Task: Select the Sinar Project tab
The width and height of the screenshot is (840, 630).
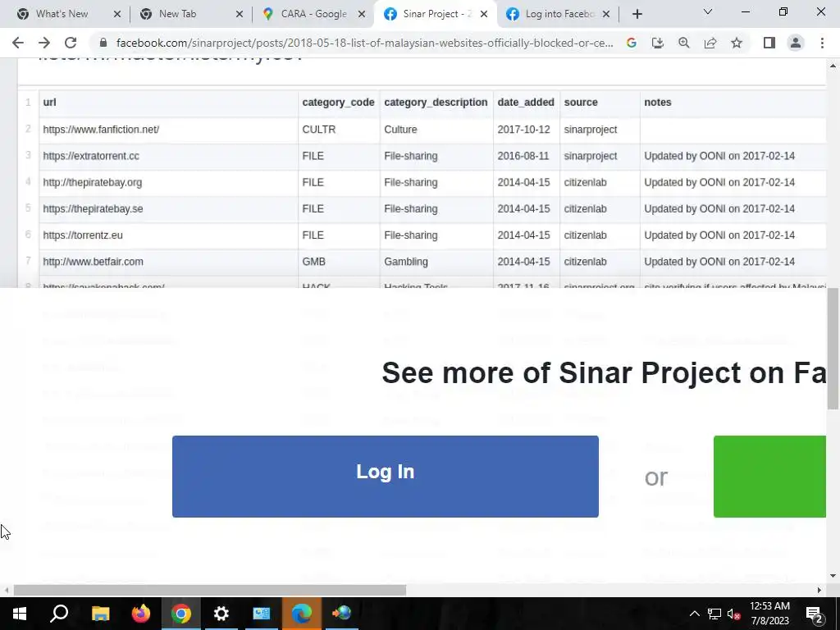Action: pyautogui.click(x=436, y=14)
